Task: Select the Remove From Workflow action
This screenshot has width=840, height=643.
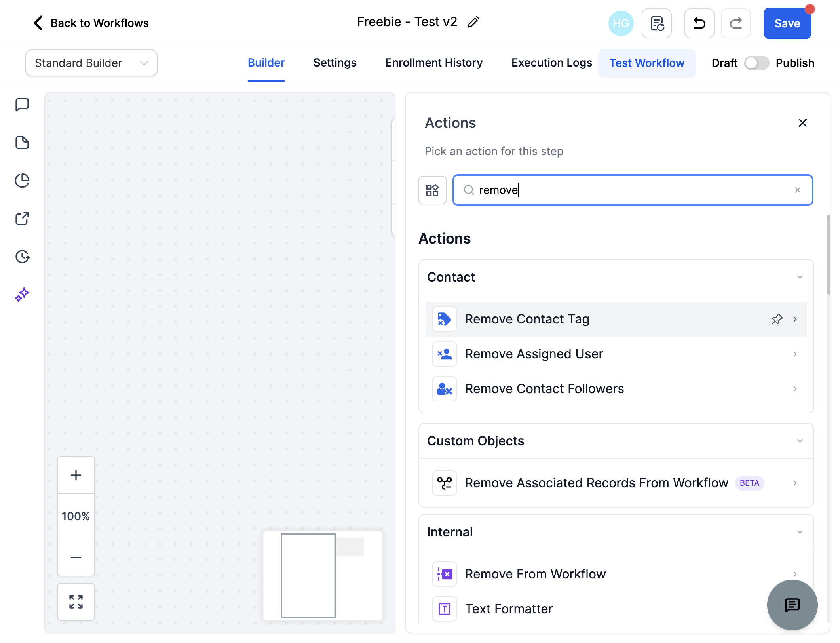Action: (x=616, y=574)
